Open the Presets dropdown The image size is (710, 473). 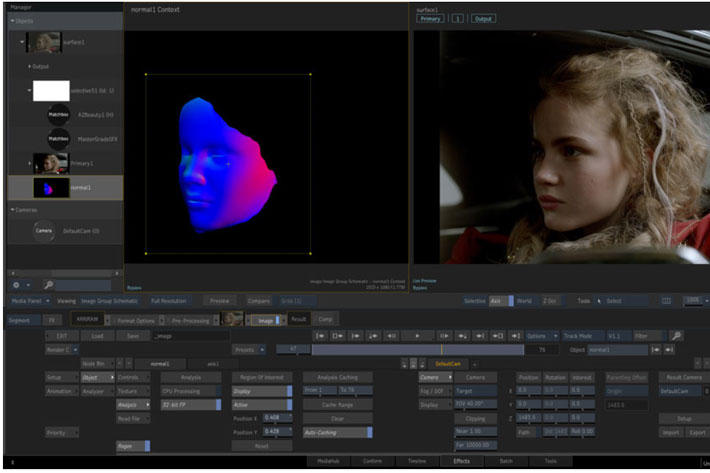(x=249, y=350)
